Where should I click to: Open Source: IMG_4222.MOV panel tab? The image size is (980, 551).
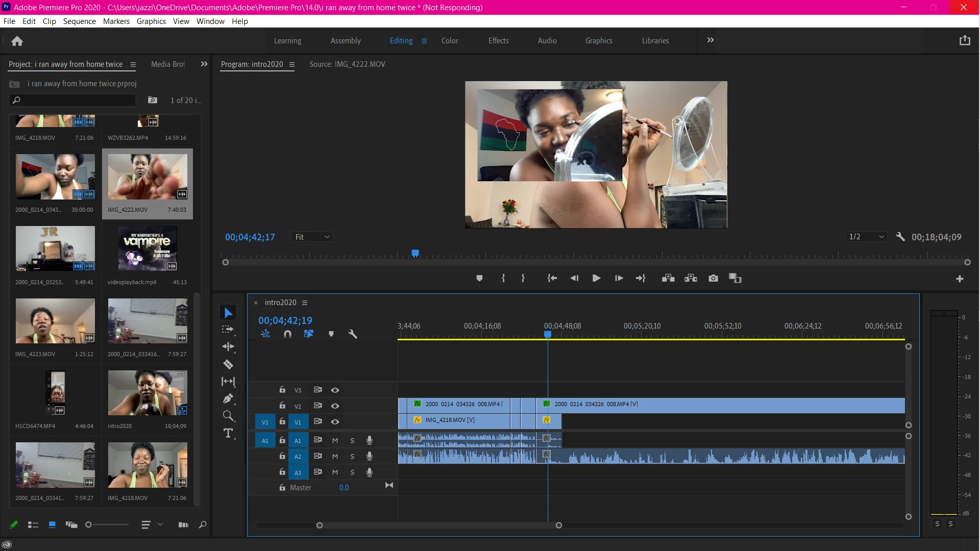point(347,64)
